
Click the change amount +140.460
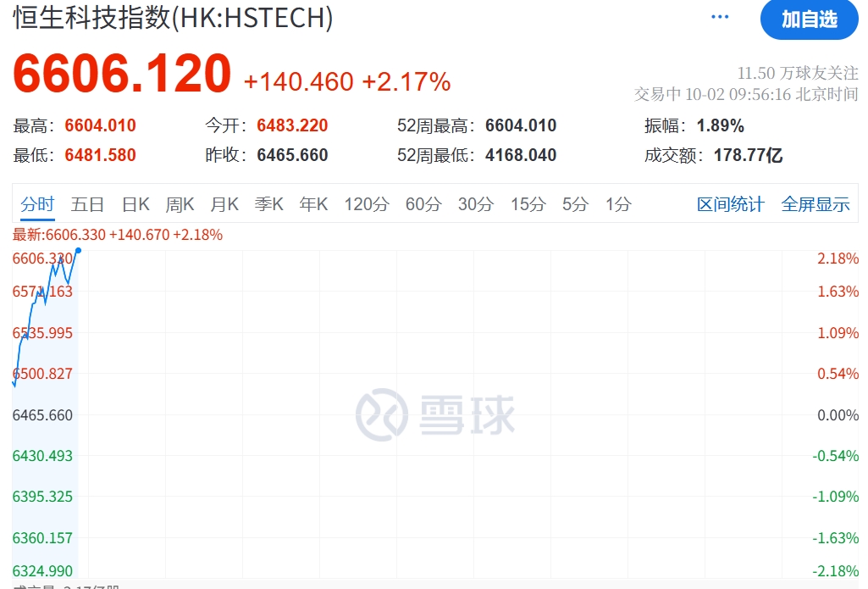coord(298,82)
